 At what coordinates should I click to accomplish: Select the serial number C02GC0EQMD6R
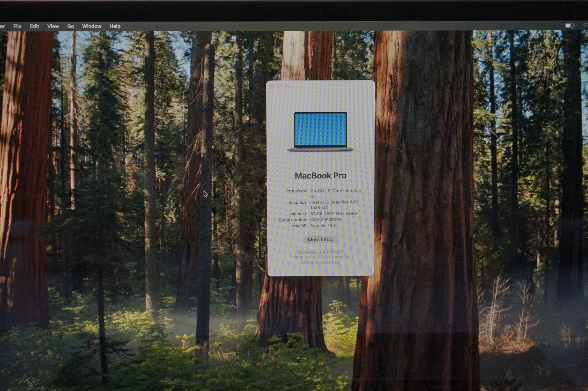[x=326, y=220]
